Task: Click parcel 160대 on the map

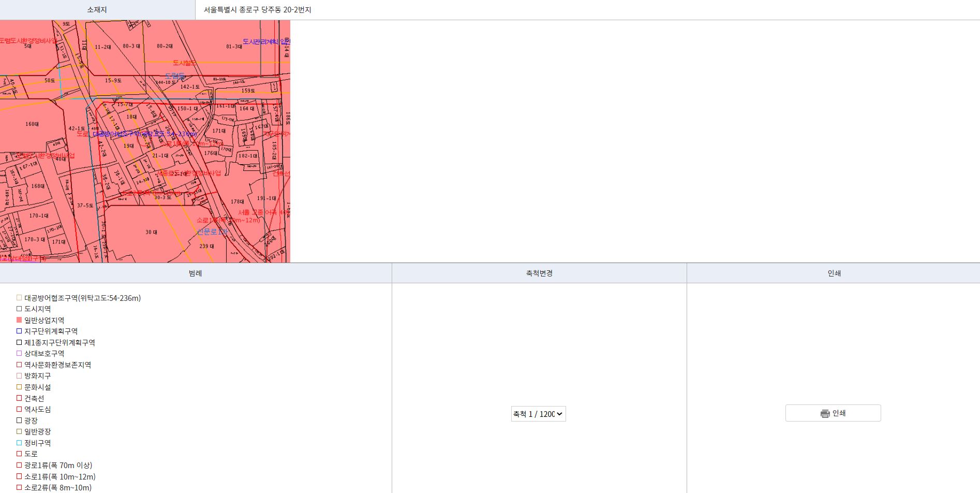Action: pos(32,124)
